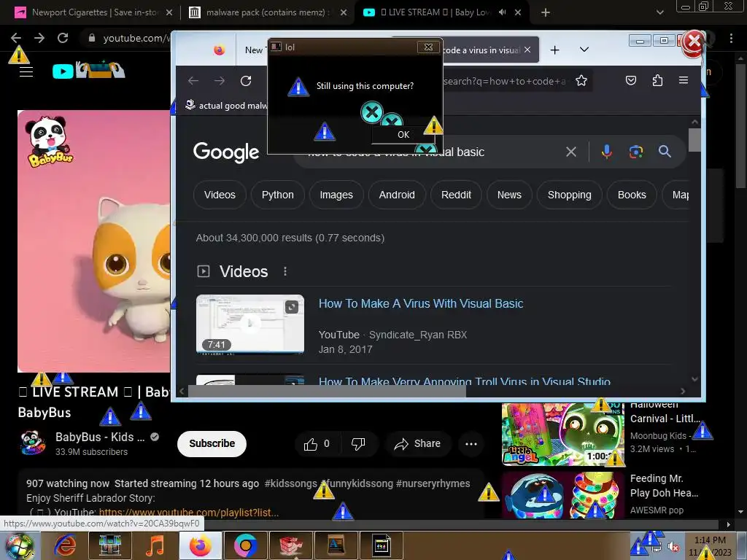Screen dimensions: 747x560
Task: Open new tab in Chrome
Action: click(546, 12)
